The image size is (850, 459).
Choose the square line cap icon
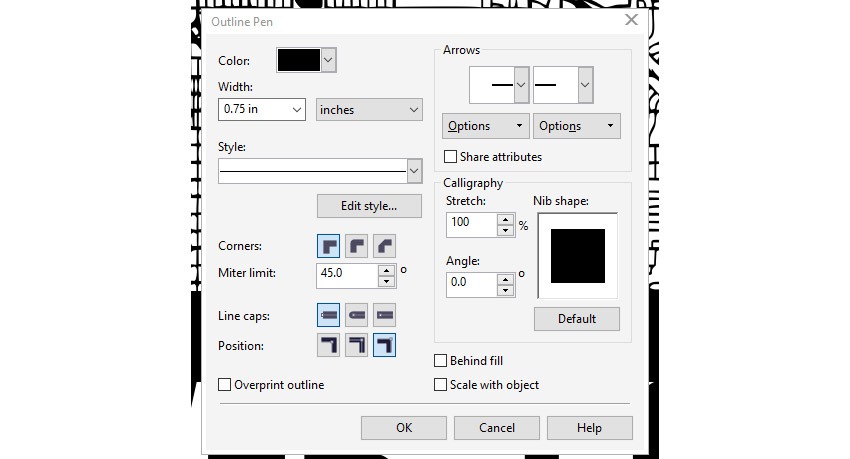coord(328,316)
